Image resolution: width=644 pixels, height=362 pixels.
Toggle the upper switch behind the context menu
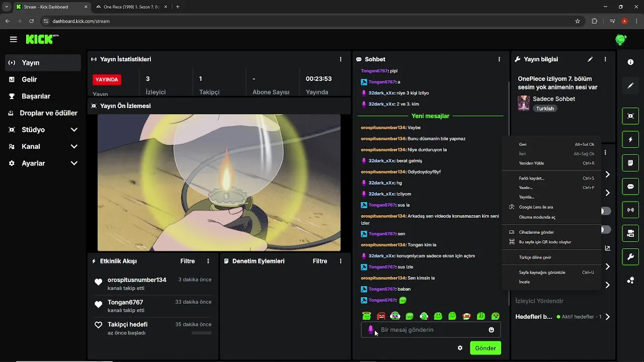(x=606, y=211)
